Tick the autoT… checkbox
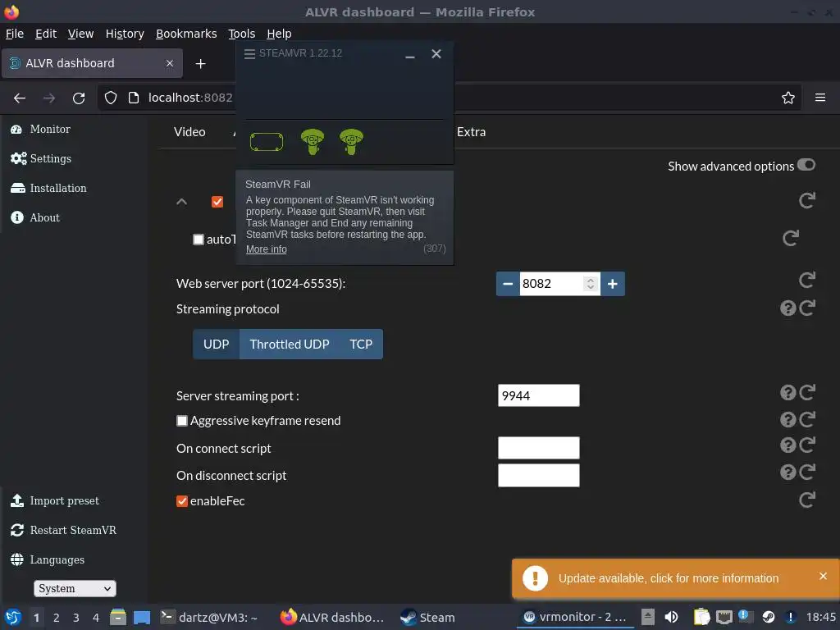Image resolution: width=840 pixels, height=630 pixels. pos(199,240)
